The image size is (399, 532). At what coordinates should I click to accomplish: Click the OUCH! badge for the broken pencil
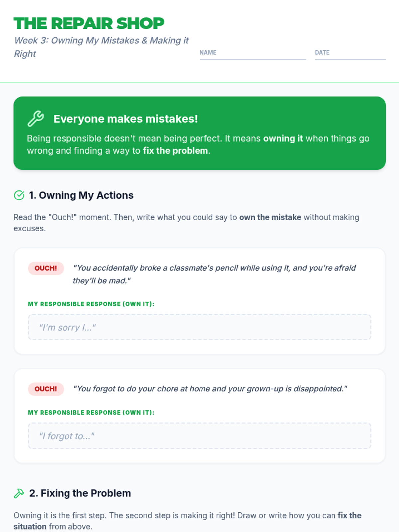(46, 268)
